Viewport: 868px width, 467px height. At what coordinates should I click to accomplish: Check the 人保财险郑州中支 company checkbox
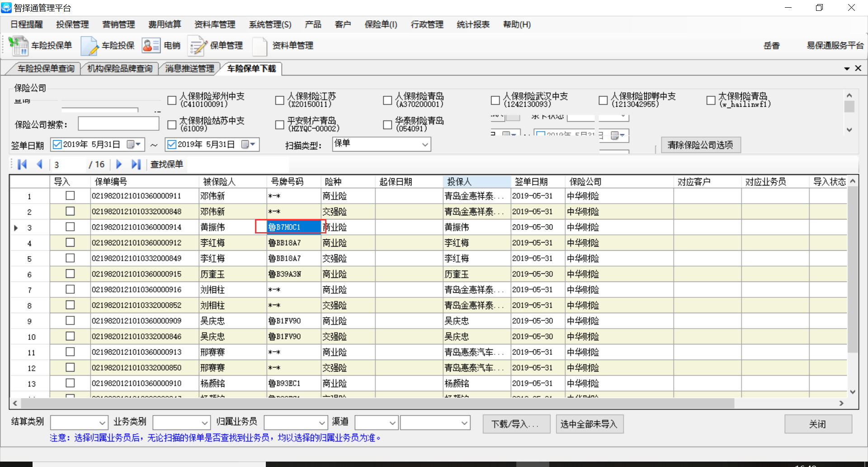(172, 100)
